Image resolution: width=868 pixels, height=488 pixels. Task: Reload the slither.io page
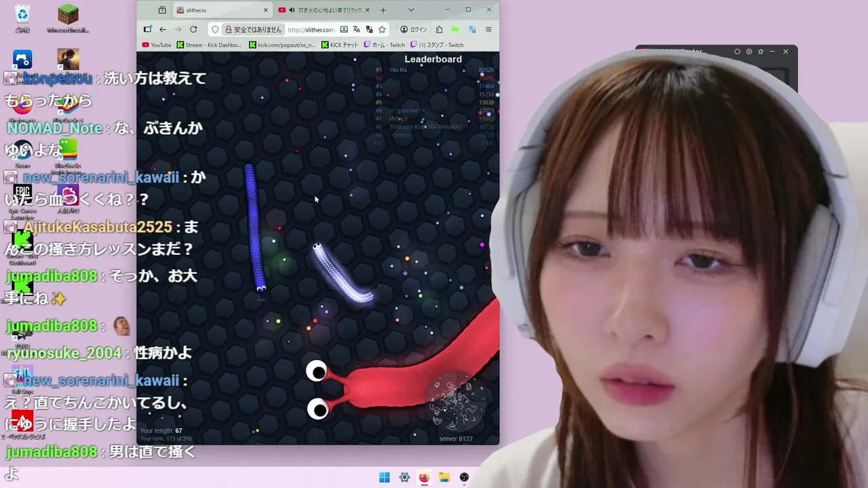click(x=193, y=29)
